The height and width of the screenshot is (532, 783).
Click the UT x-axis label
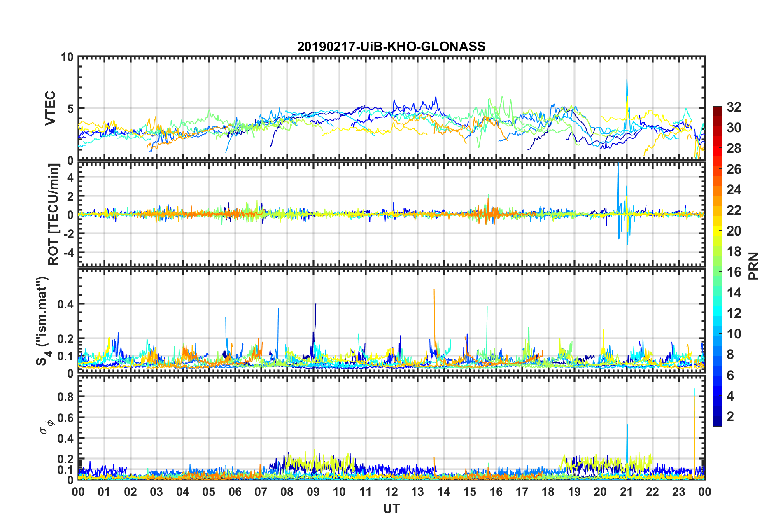(x=391, y=509)
